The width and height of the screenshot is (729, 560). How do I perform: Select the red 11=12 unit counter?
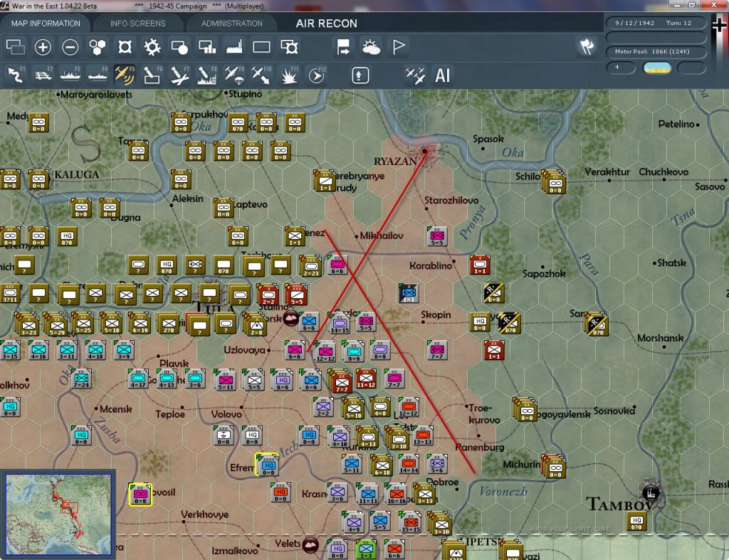click(x=366, y=379)
